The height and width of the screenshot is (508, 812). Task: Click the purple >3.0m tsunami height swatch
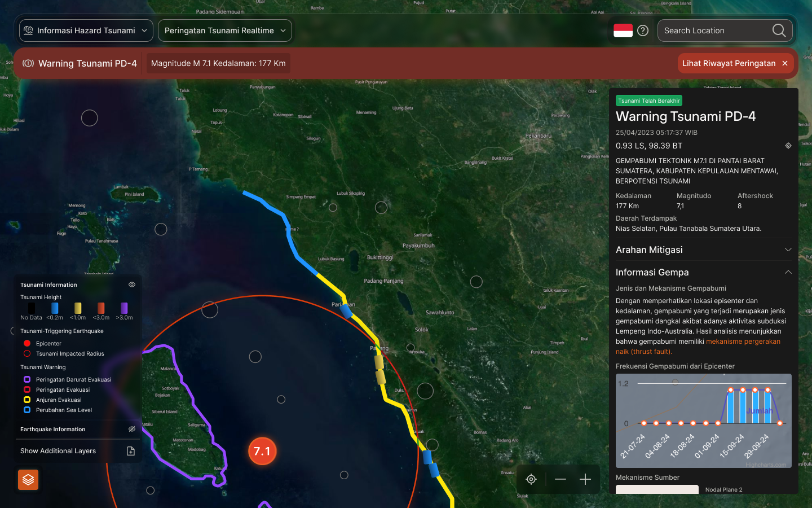(x=124, y=308)
